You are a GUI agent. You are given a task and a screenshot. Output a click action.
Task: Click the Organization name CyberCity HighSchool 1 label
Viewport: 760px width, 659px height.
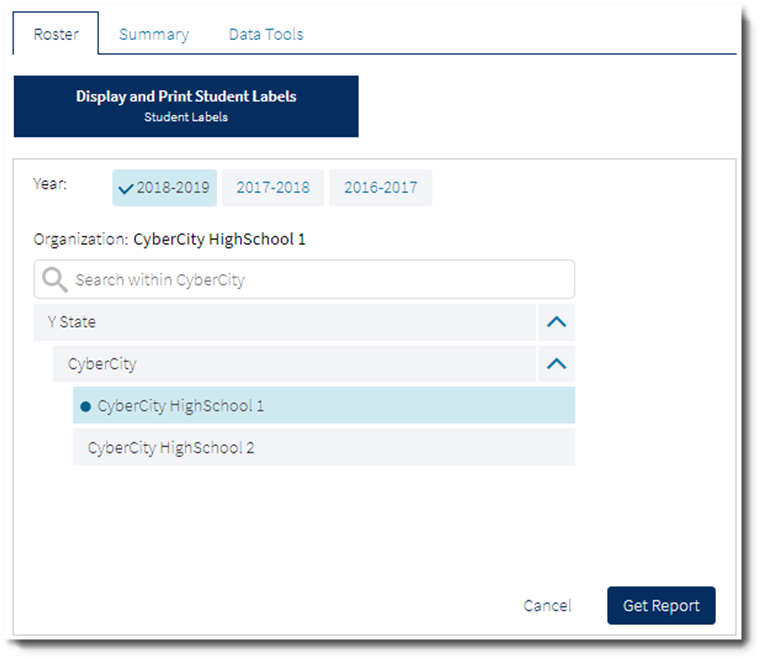219,240
